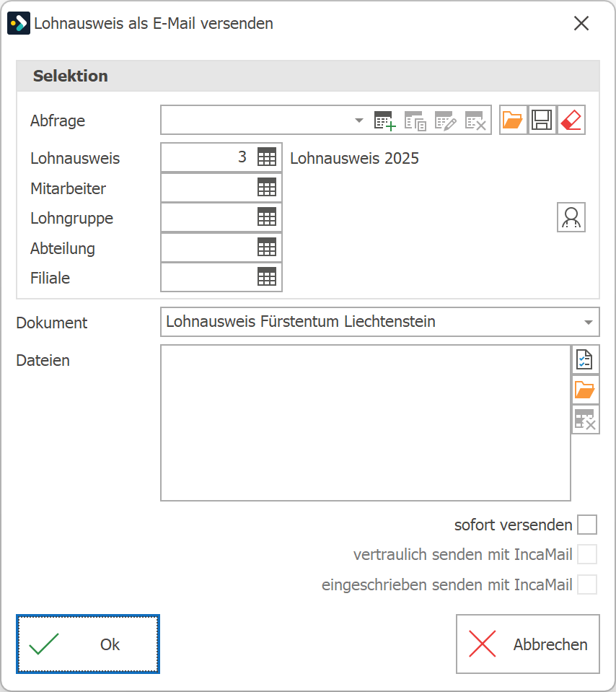The height and width of the screenshot is (692, 616).
Task: Open the Lohnausweis lookup table icon
Action: point(267,157)
